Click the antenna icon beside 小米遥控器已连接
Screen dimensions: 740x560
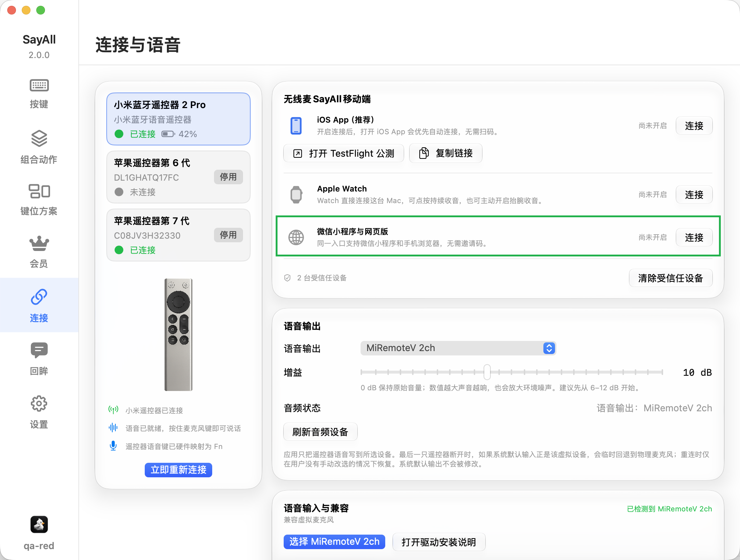(113, 410)
